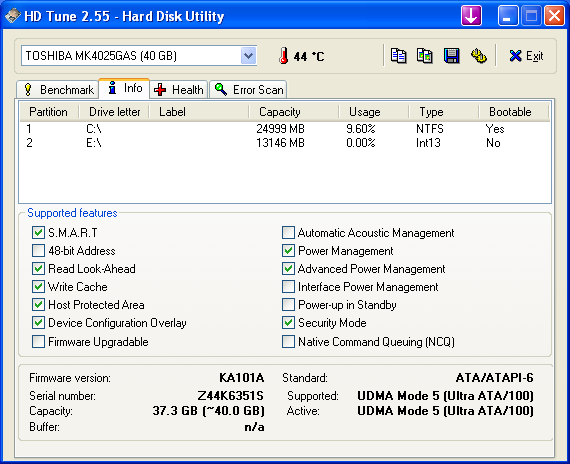
Task: Toggle the Automatic Acoustic Management checkbox
Action: (288, 232)
